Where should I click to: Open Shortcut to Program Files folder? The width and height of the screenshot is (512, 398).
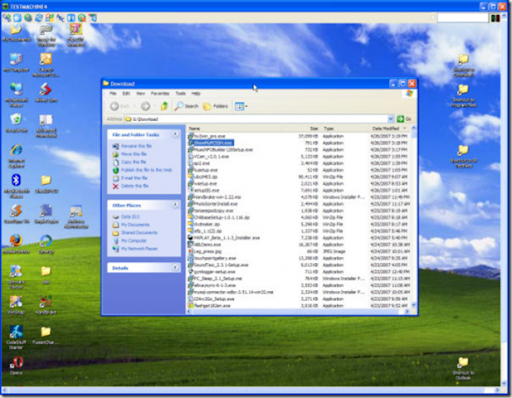click(463, 96)
